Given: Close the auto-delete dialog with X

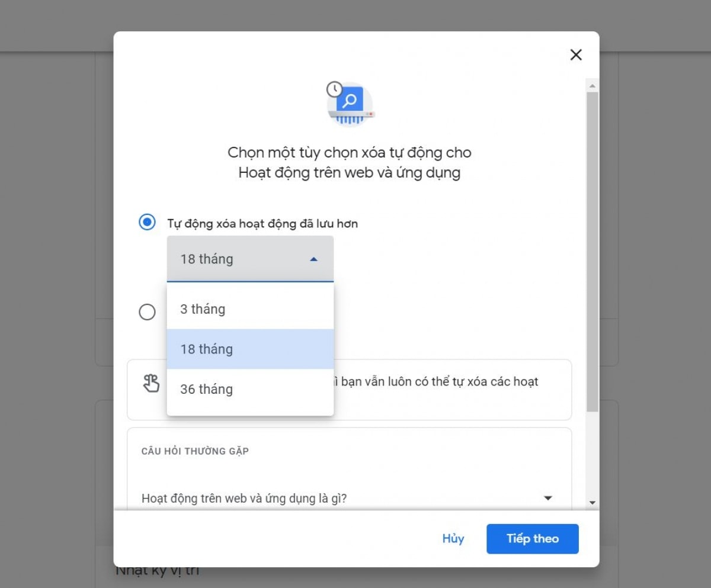Looking at the screenshot, I should pos(576,55).
